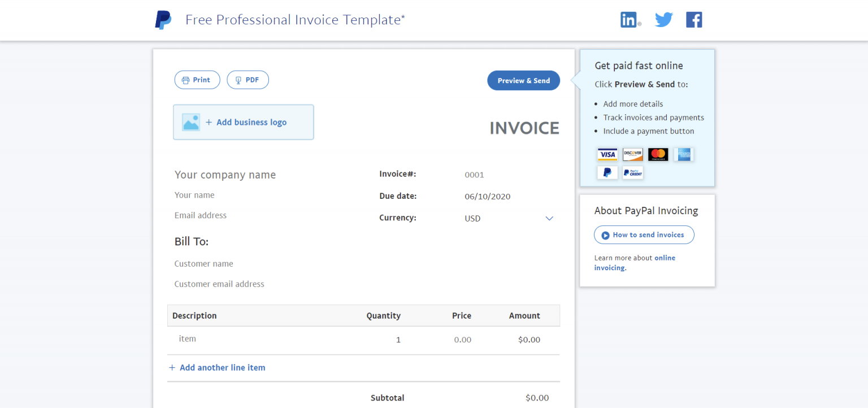Edit the Due date field

click(x=487, y=196)
